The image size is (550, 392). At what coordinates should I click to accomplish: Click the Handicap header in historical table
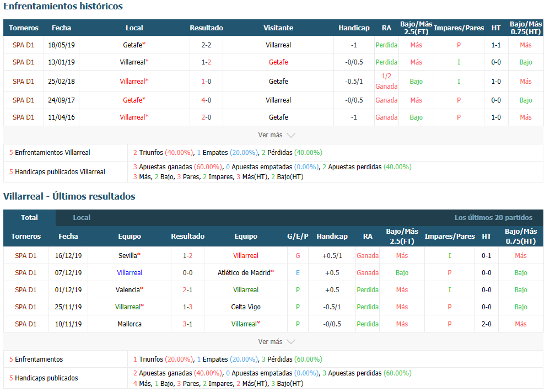tap(354, 28)
